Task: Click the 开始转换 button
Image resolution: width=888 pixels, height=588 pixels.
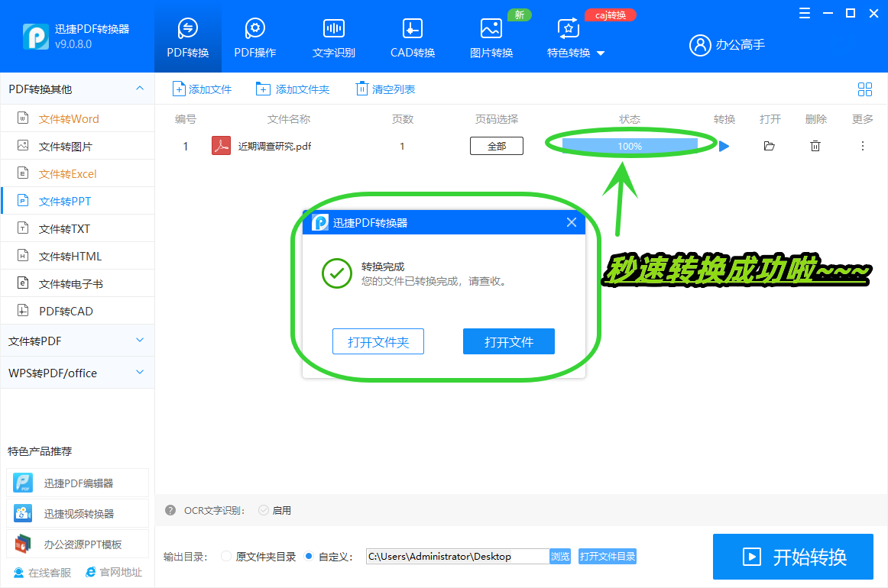Action: coord(793,557)
